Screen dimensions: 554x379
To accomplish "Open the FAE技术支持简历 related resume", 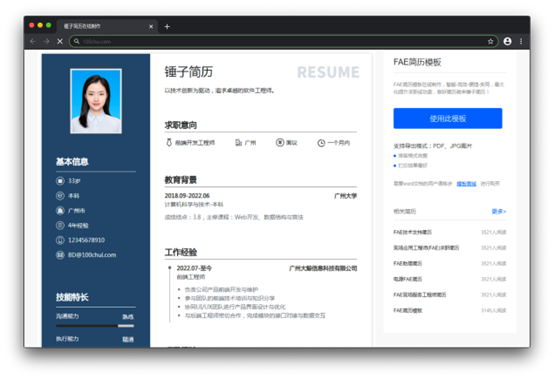I will coord(412,232).
